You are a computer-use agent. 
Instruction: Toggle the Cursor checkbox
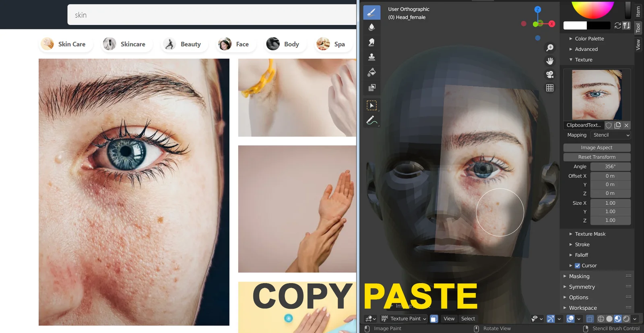pyautogui.click(x=577, y=266)
